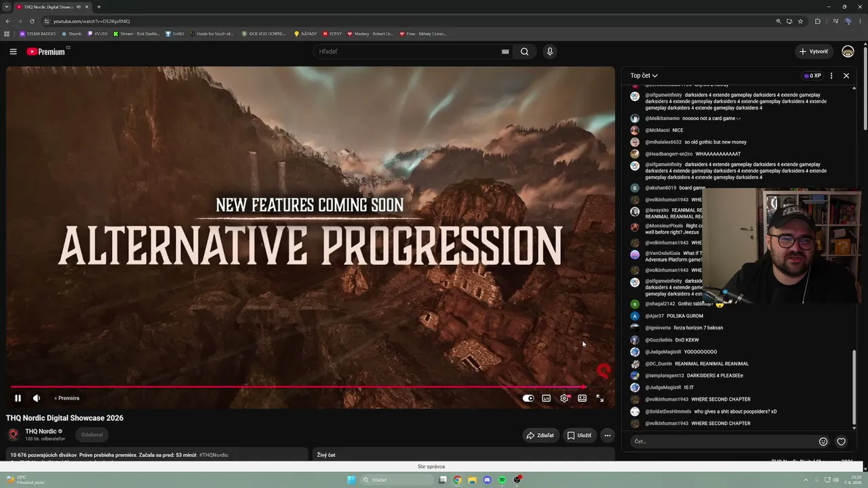The image size is (868, 488).
Task: Open the #THQNordic hashtag link
Action: 214,455
